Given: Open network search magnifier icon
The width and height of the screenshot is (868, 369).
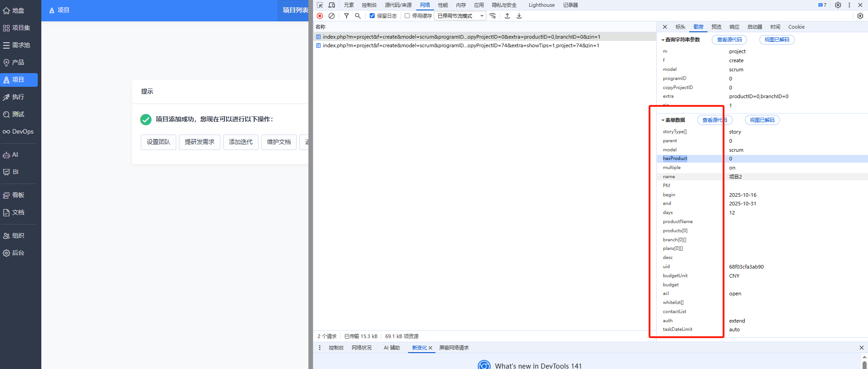Looking at the screenshot, I should [x=358, y=16].
